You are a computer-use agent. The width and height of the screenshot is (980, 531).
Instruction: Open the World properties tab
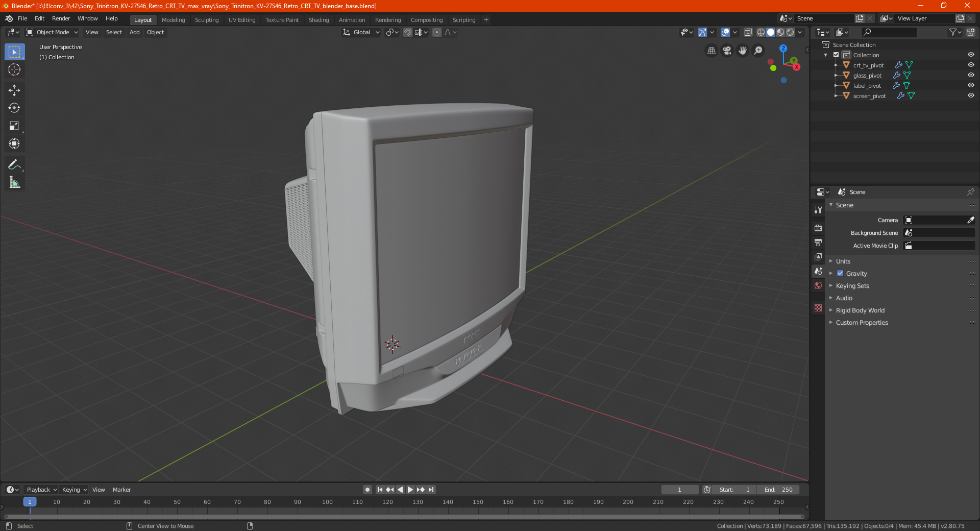pyautogui.click(x=818, y=285)
